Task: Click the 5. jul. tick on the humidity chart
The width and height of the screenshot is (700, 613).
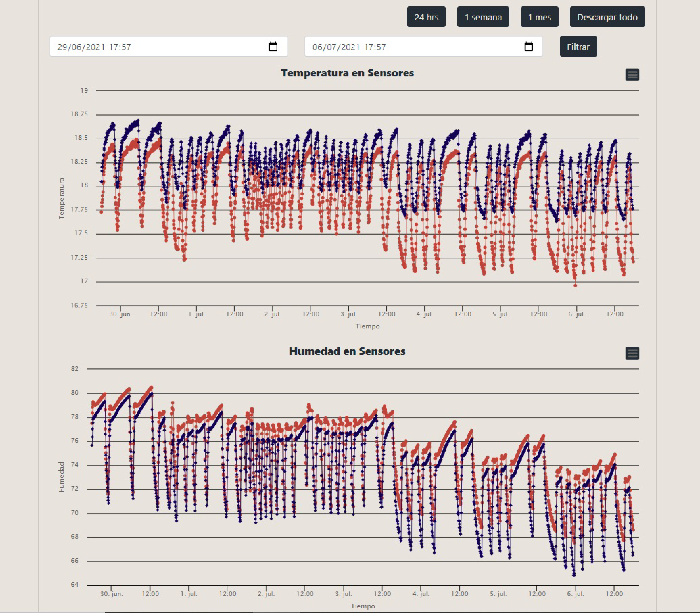Action: pos(498,593)
